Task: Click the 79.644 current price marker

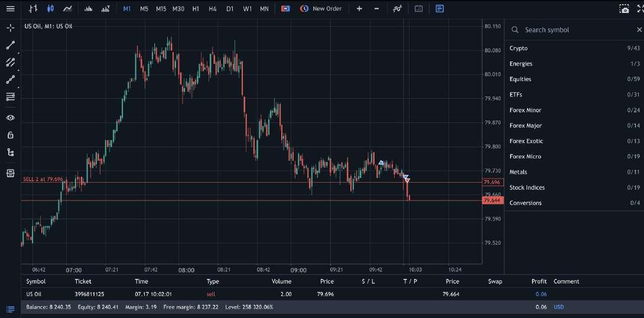Action: tap(492, 200)
